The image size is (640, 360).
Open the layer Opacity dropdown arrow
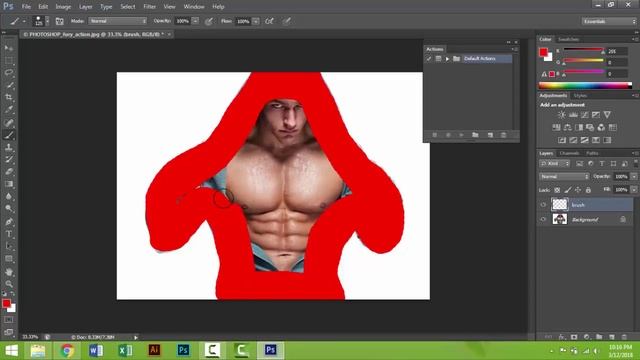tap(634, 177)
